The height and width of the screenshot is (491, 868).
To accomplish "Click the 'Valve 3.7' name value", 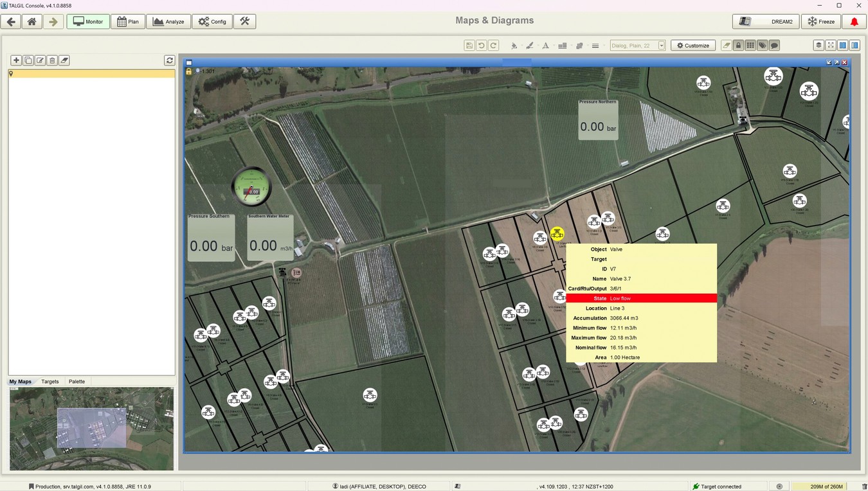I will tap(620, 279).
